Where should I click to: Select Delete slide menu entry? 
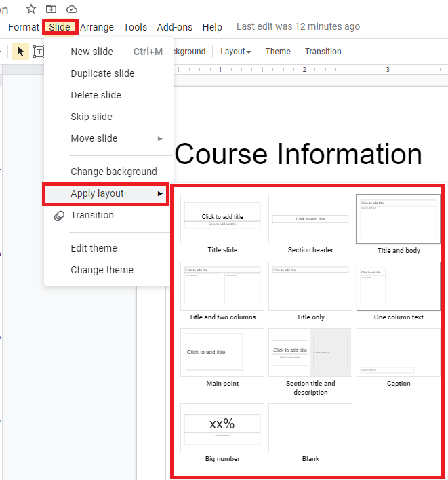point(96,95)
